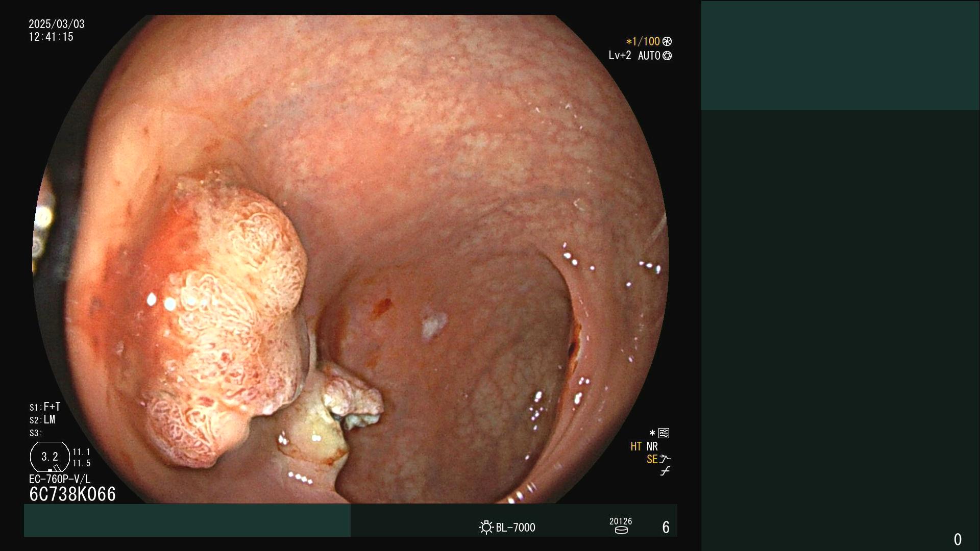Click the 20126 remaining storage count
The height and width of the screenshot is (551, 980).
point(621,521)
